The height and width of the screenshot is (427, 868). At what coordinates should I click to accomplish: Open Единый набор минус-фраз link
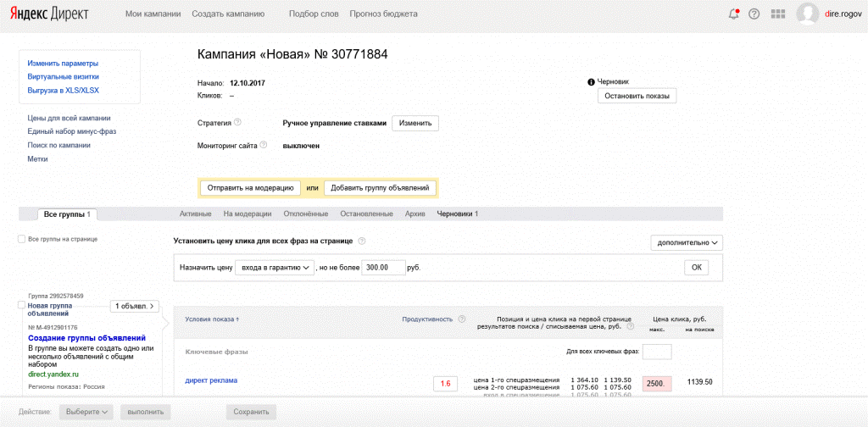(71, 131)
